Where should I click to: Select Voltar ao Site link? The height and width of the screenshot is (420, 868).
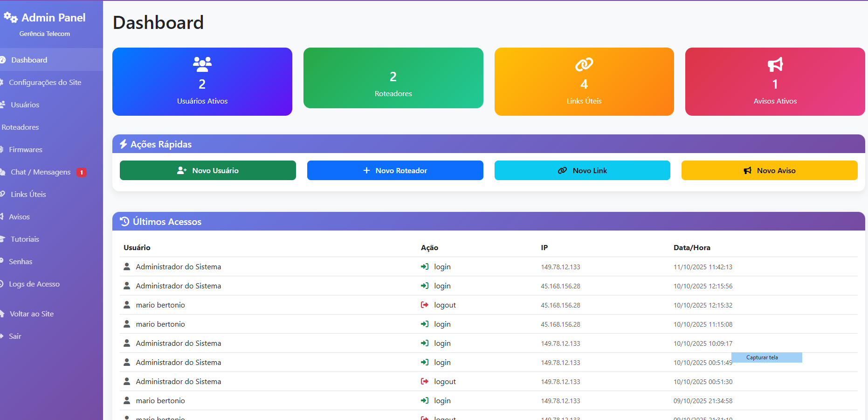pyautogui.click(x=32, y=314)
